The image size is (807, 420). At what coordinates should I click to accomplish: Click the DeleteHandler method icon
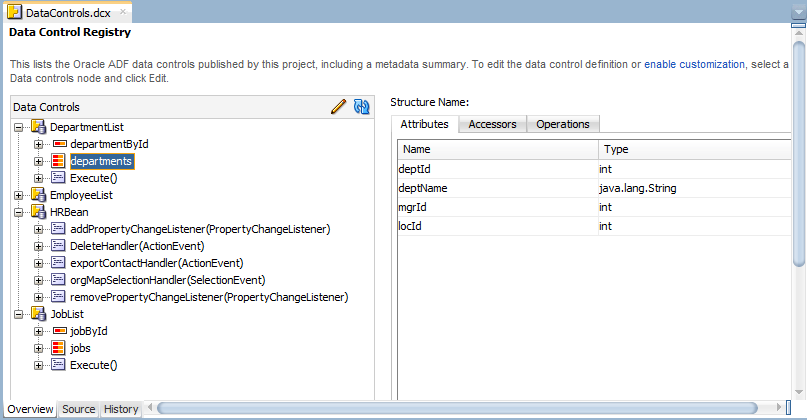[x=58, y=246]
